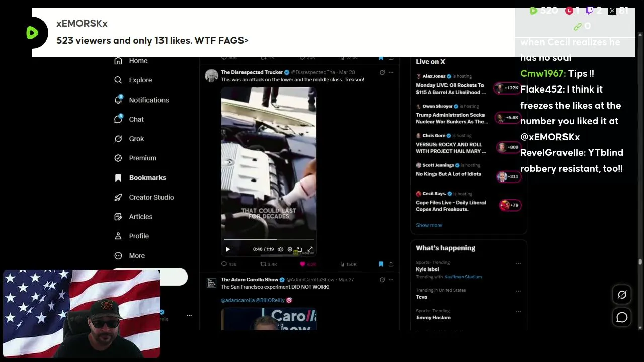Repost the Disrespected Trucker post
This screenshot has width=644, height=362.
268,264
